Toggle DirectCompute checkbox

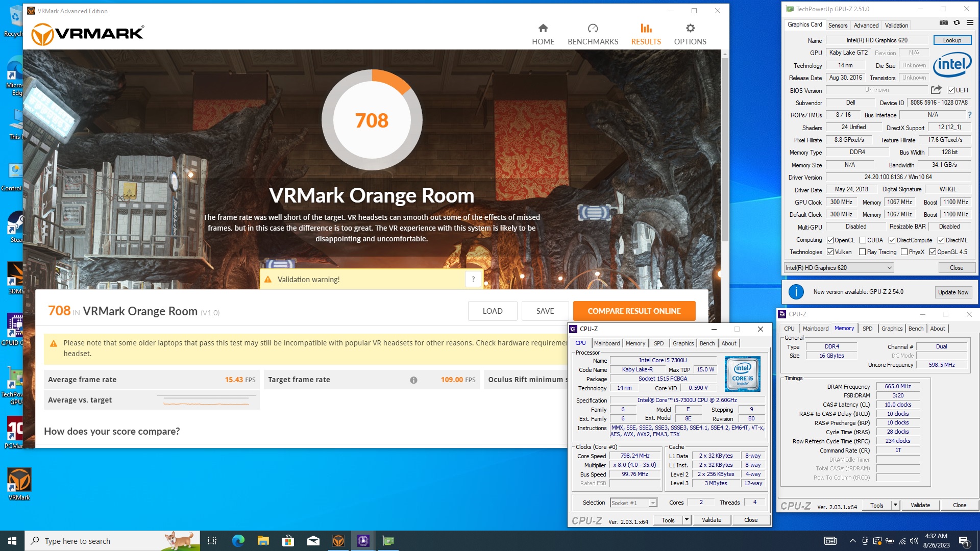[x=892, y=240]
